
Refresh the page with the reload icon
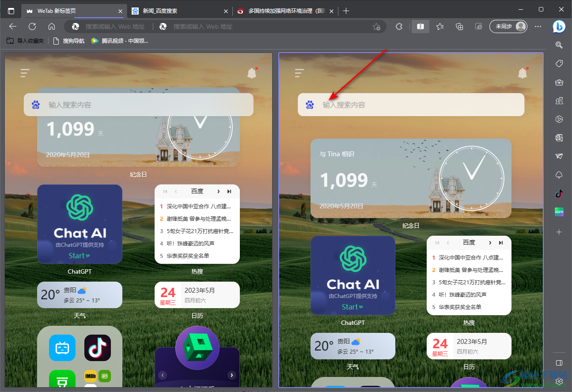coord(32,26)
